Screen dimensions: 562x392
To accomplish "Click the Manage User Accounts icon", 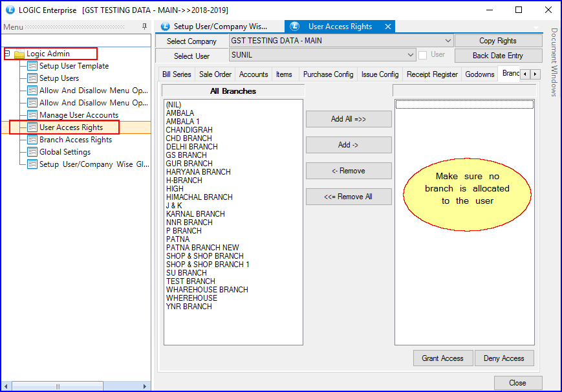I will (32, 115).
